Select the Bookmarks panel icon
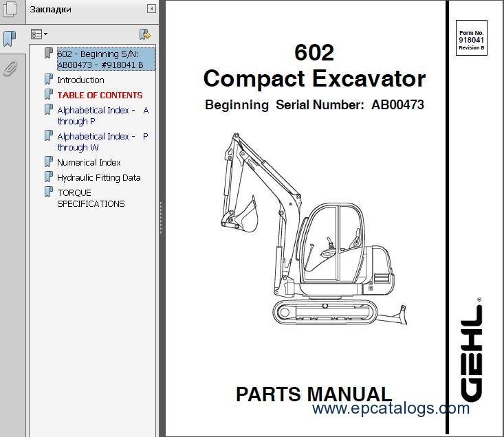This screenshot has width=504, height=437. coord(10,39)
